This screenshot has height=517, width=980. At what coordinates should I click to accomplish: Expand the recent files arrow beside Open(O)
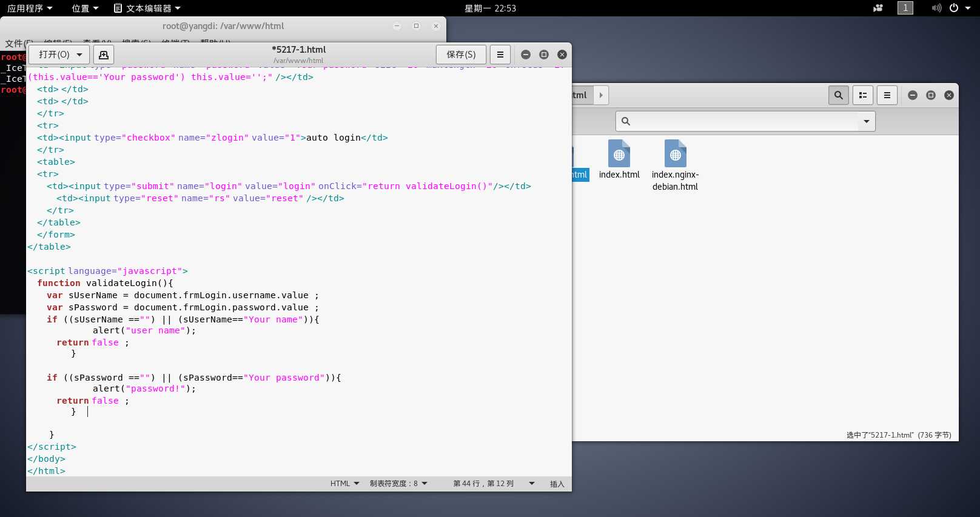click(x=79, y=55)
